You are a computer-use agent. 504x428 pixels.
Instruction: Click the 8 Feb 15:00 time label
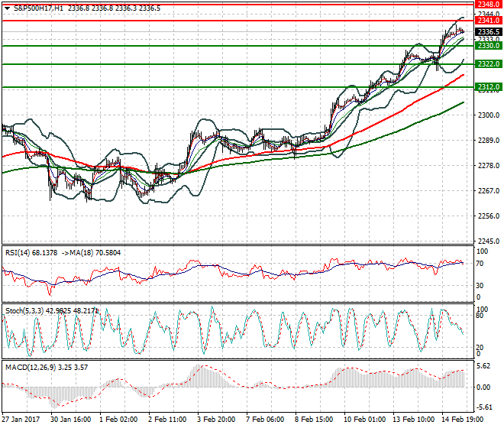(314, 420)
